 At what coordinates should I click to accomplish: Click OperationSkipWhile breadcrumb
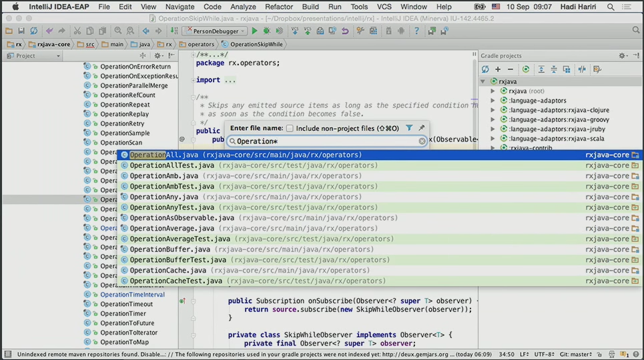click(252, 44)
